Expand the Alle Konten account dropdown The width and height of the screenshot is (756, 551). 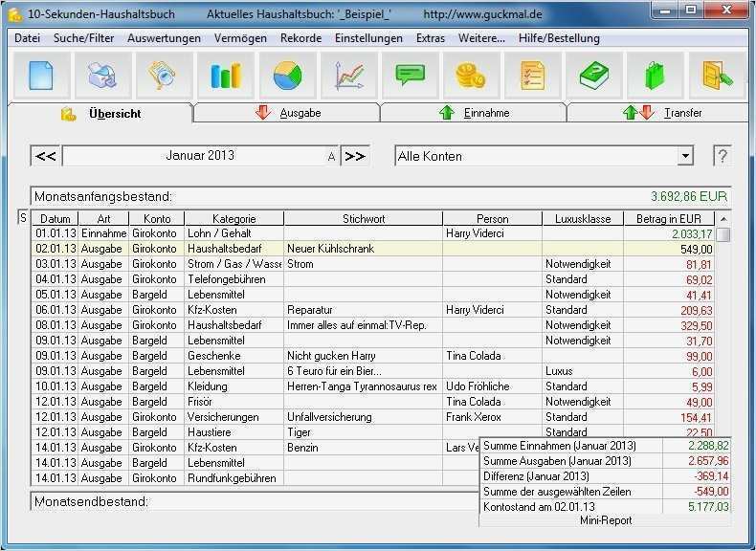(x=685, y=156)
